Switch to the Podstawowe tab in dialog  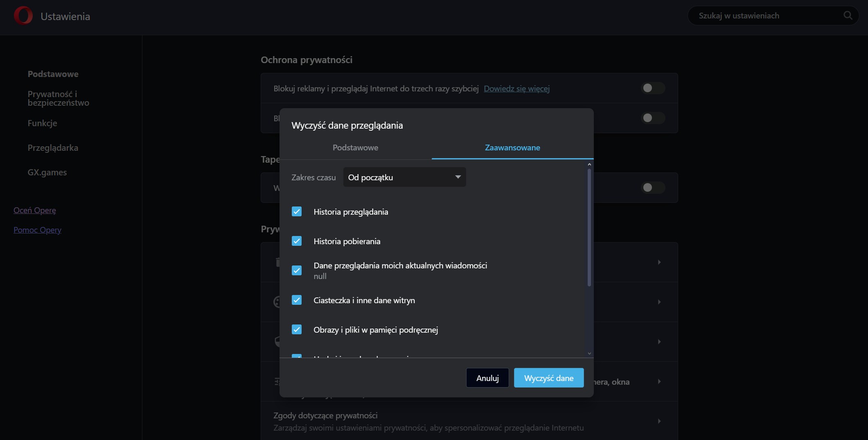[x=355, y=147]
